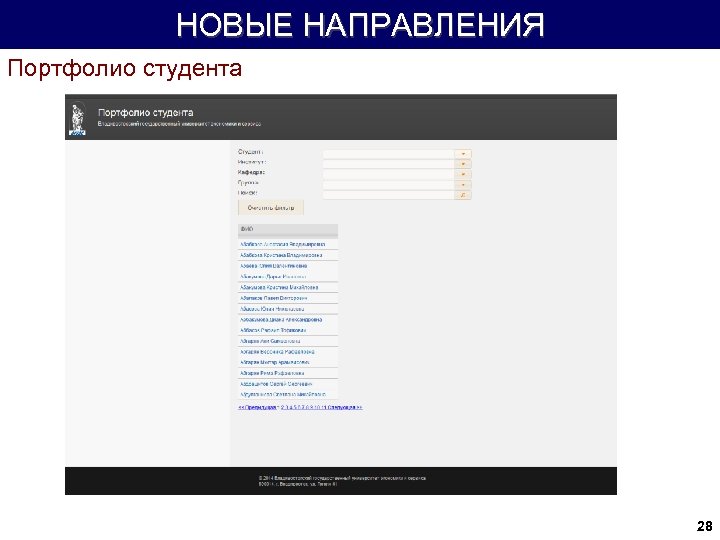The width and height of the screenshot is (720, 540).
Task: Open the student link ending Павел Викторович
Action: [274, 298]
